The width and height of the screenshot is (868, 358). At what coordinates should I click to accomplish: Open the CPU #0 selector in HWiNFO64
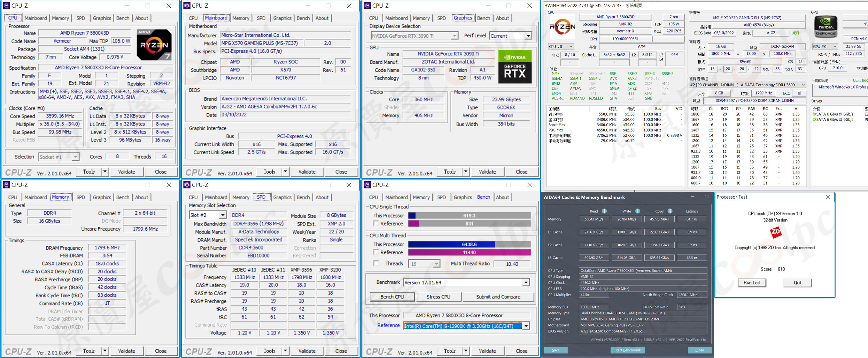[561, 46]
